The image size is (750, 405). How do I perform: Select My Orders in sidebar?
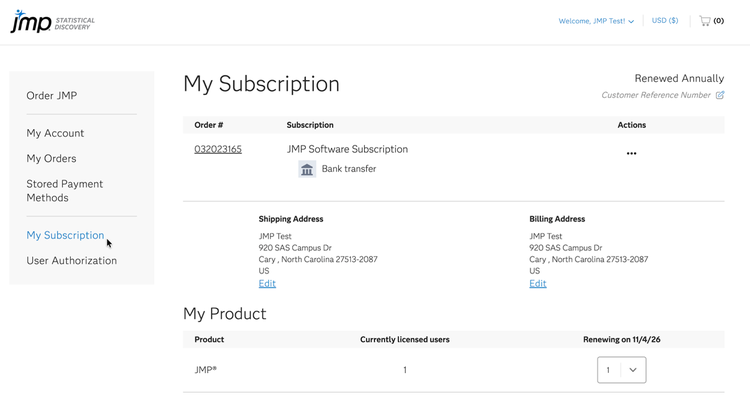[x=51, y=158]
